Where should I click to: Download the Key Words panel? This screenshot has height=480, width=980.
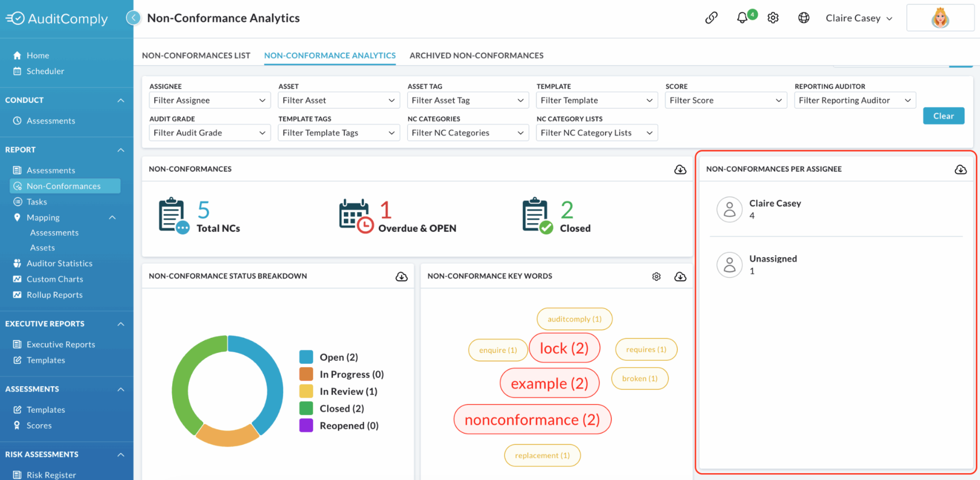tap(680, 277)
